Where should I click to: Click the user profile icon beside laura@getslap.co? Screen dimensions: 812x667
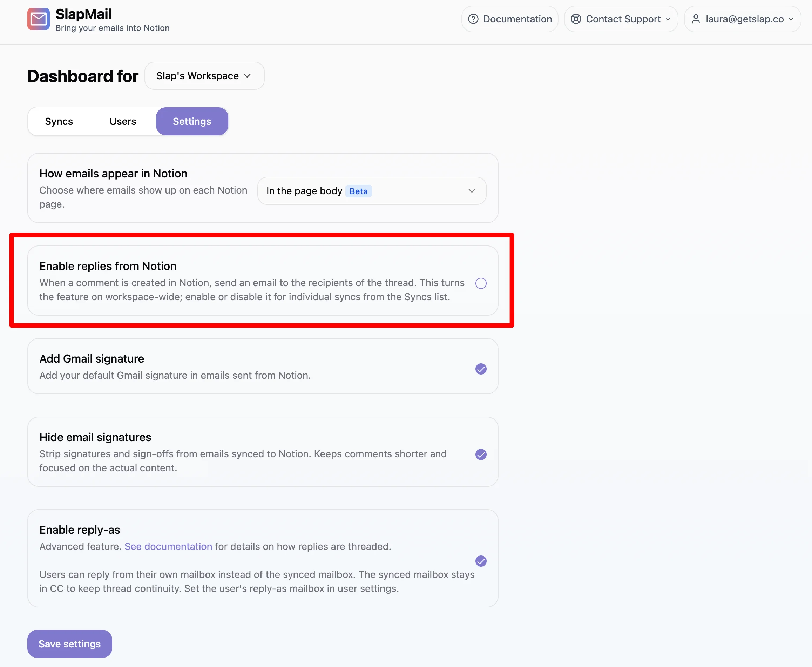click(x=696, y=19)
